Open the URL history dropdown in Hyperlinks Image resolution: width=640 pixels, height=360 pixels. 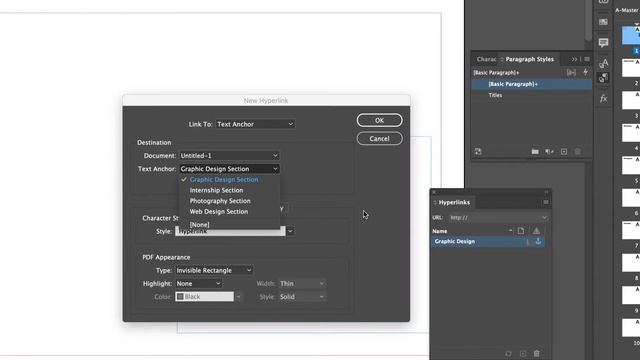(x=544, y=218)
